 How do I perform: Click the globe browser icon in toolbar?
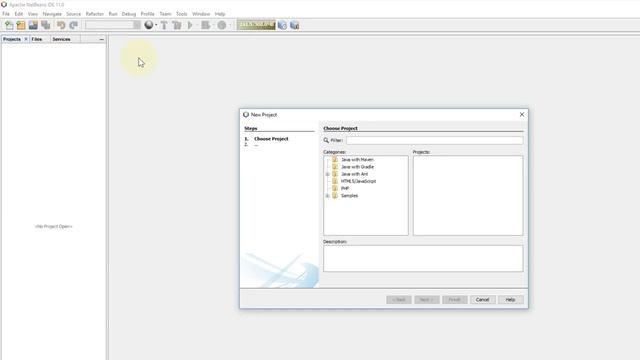149,25
